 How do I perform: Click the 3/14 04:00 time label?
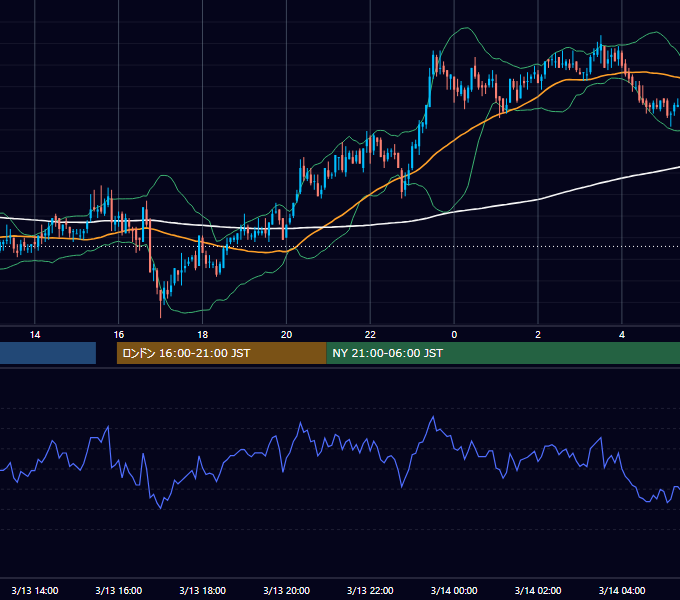pyautogui.click(x=622, y=590)
